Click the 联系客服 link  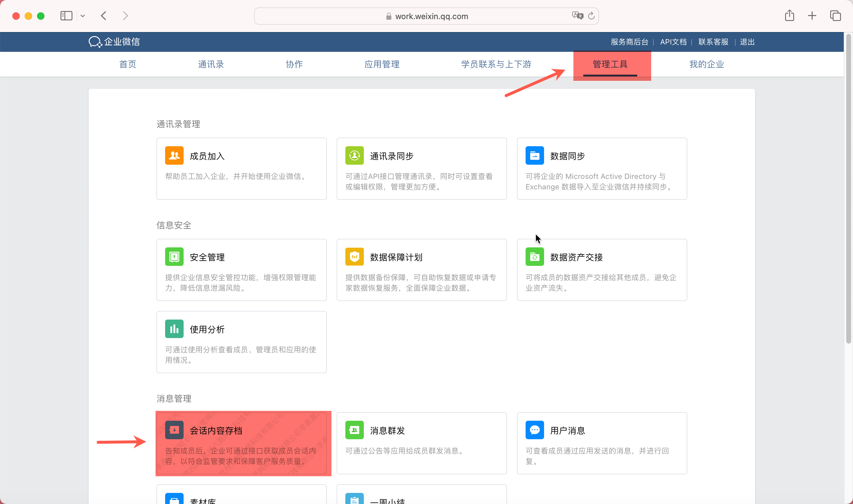pos(714,42)
